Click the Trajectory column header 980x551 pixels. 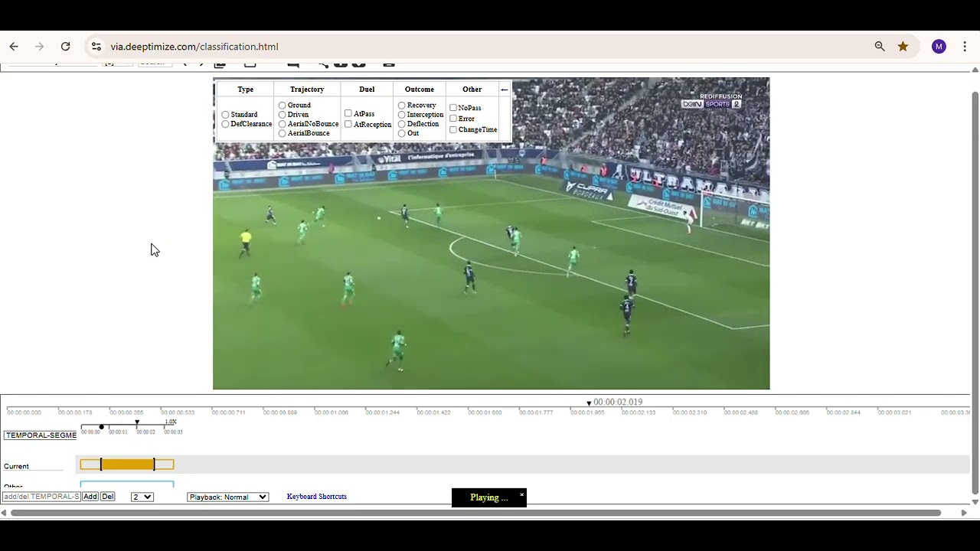click(307, 90)
